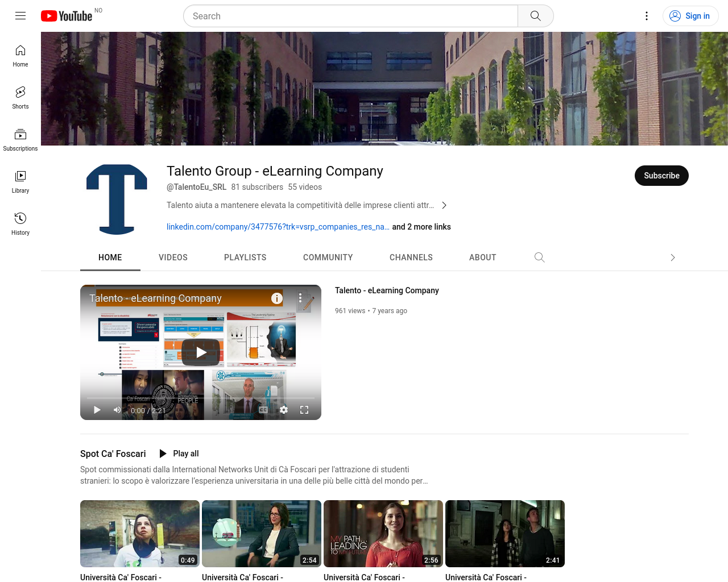Open Subscriptions in sidebar
The height and width of the screenshot is (582, 728).
(20, 140)
